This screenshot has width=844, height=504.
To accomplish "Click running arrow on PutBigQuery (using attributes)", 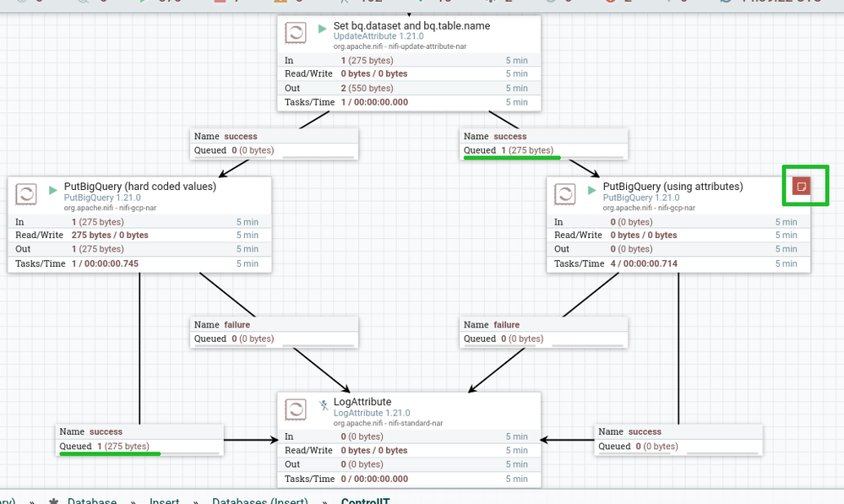I will (x=591, y=190).
